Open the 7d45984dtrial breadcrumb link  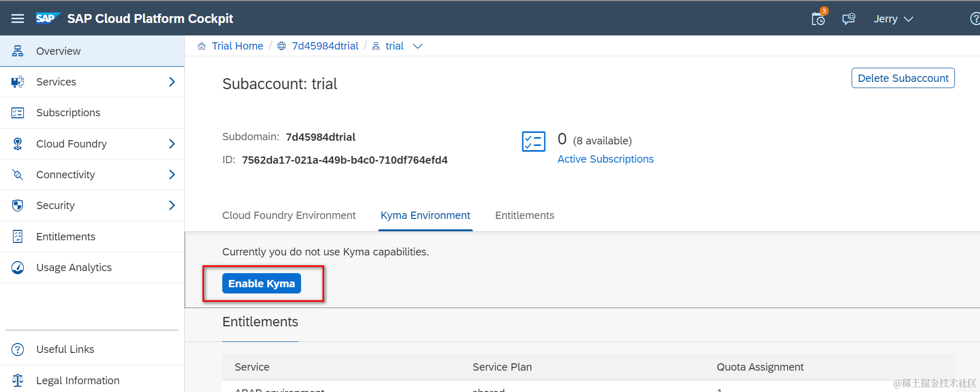325,46
